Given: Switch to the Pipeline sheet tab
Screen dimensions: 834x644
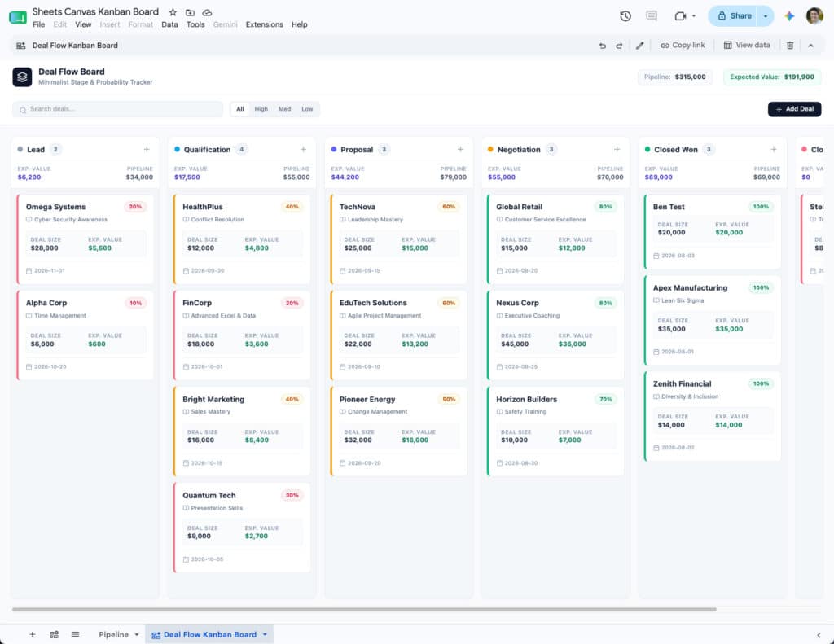Looking at the screenshot, I should click(113, 634).
